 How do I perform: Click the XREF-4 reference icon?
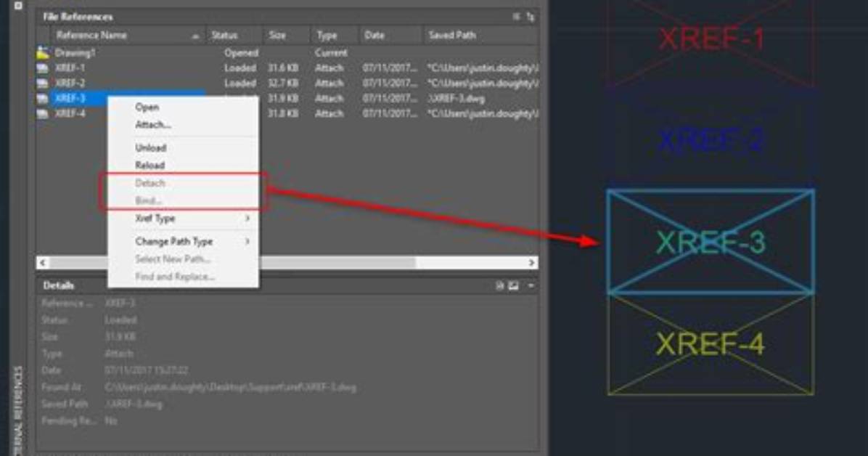click(x=43, y=113)
